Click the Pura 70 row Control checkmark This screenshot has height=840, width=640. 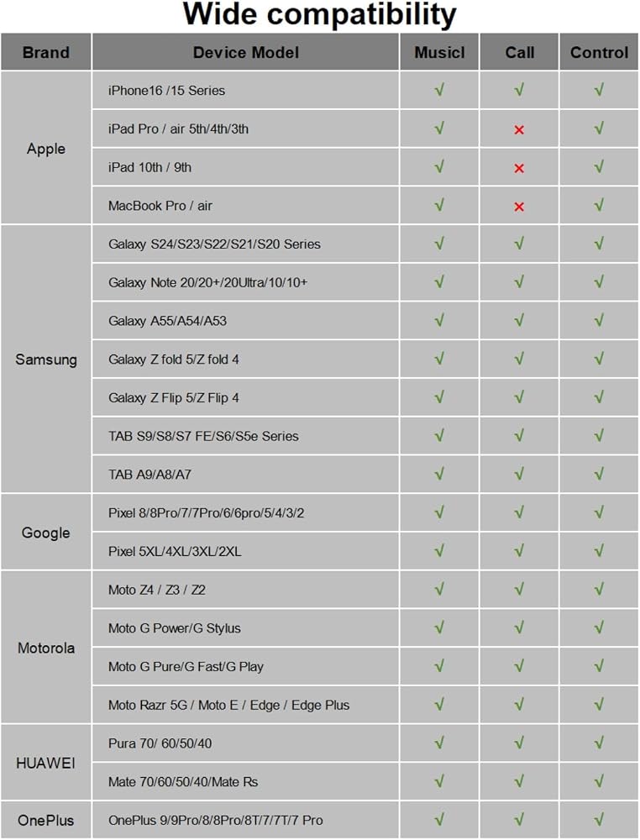pyautogui.click(x=599, y=743)
